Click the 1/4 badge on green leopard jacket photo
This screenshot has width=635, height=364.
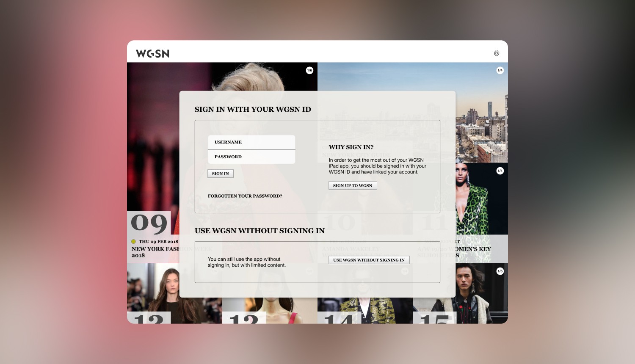tap(500, 171)
